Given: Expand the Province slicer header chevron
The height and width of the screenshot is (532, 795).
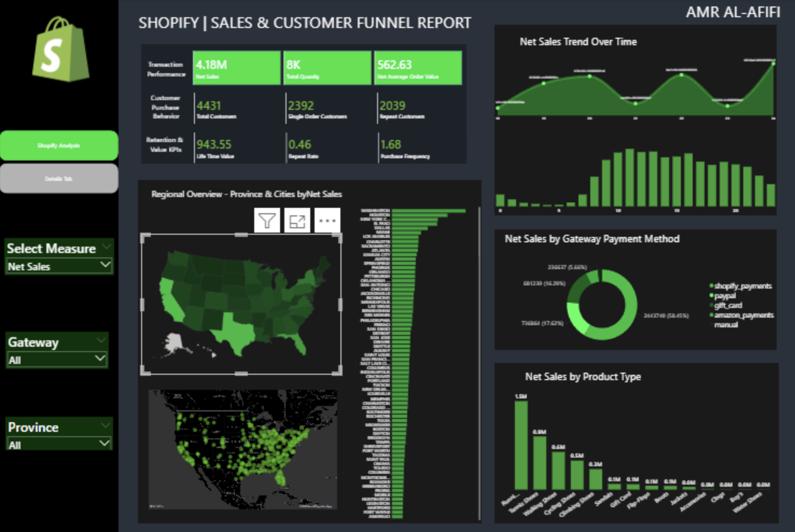Looking at the screenshot, I should (106, 425).
